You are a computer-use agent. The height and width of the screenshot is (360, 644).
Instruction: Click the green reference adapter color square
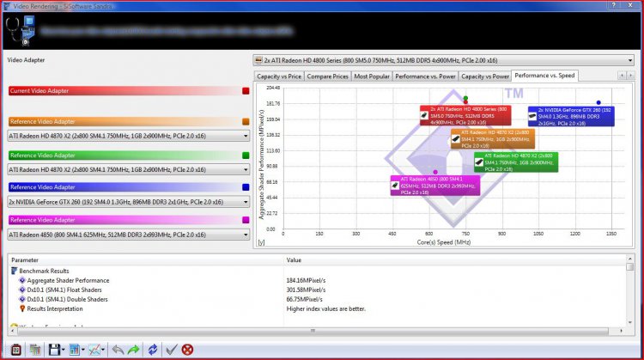(x=246, y=156)
